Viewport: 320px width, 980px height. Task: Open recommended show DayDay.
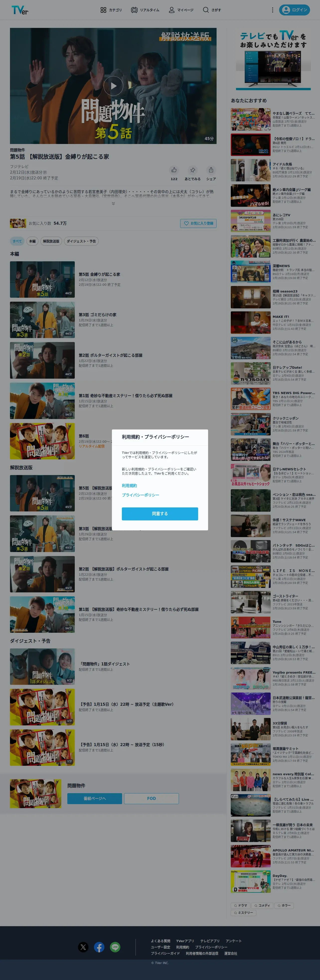click(x=273, y=881)
